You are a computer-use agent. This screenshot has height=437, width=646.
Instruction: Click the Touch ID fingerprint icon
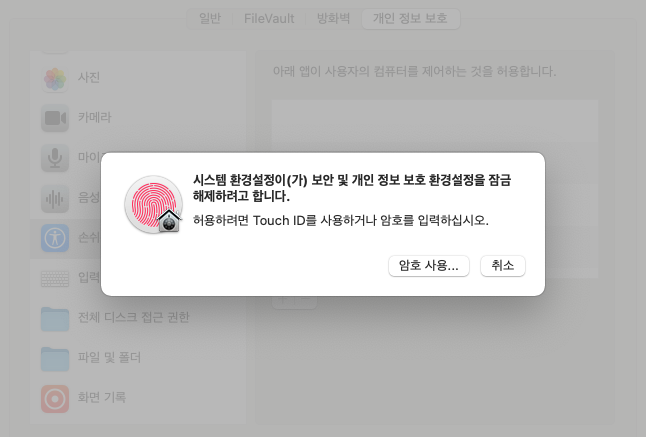pos(153,205)
